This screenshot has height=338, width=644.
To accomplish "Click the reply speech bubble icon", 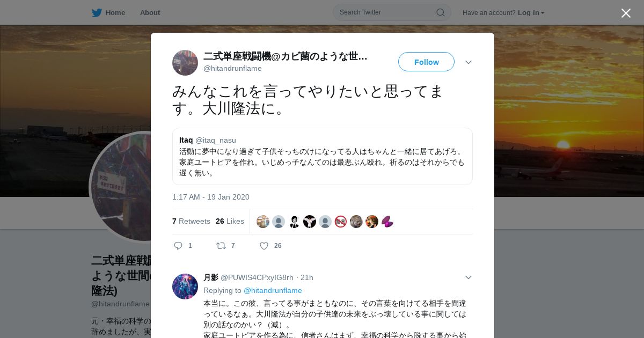I will click(178, 246).
